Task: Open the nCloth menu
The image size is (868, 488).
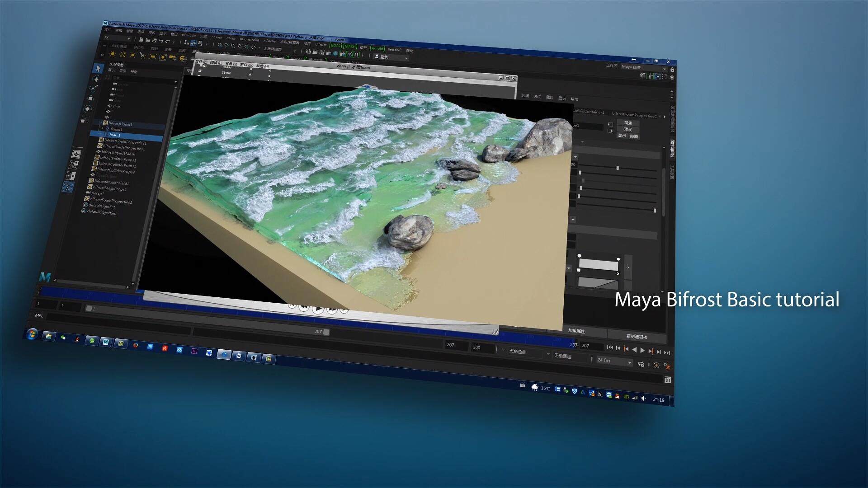Action: pyautogui.click(x=217, y=37)
